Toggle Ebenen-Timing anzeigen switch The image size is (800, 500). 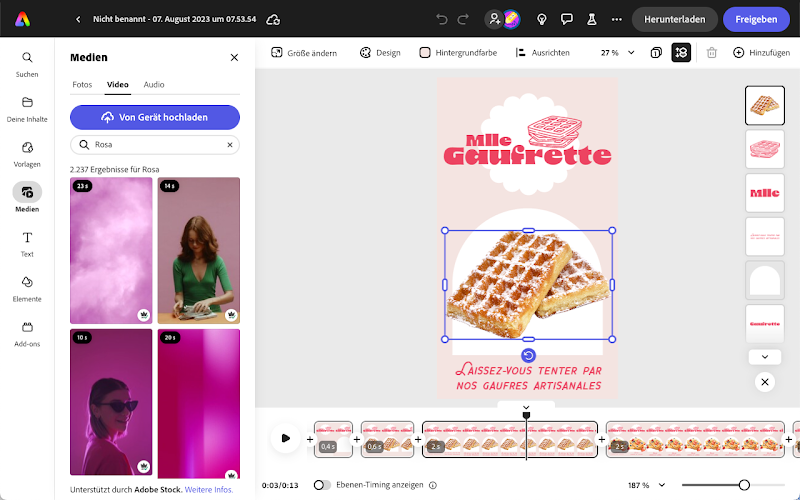pyautogui.click(x=322, y=485)
